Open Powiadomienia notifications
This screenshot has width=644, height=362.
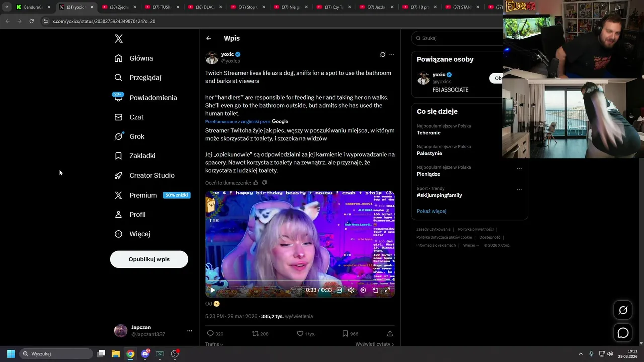145,98
